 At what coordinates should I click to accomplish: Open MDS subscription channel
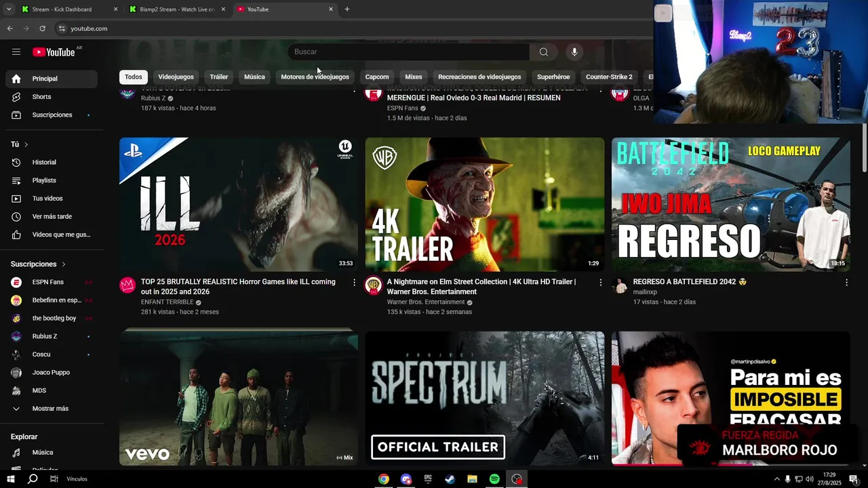pos(52,390)
